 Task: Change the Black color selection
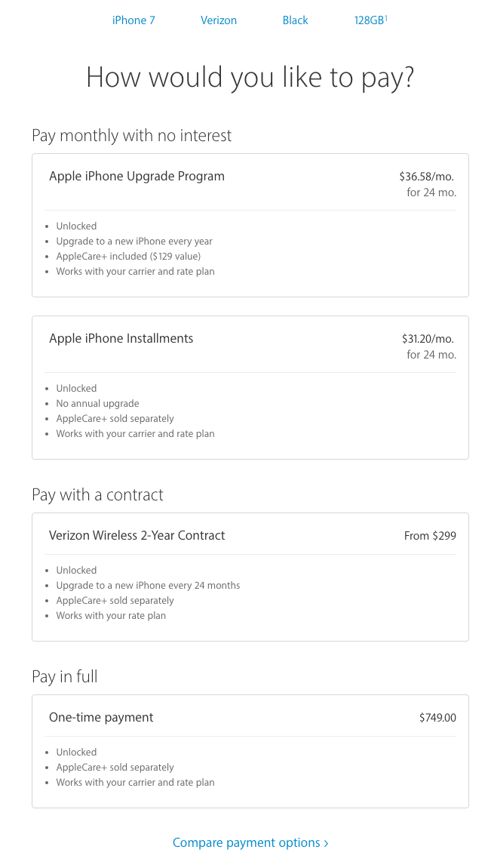point(295,20)
